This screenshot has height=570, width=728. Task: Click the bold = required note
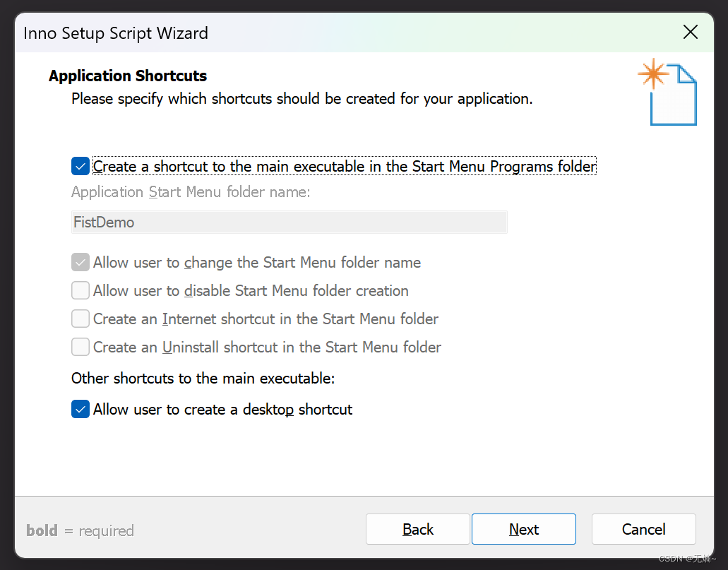[79, 530]
